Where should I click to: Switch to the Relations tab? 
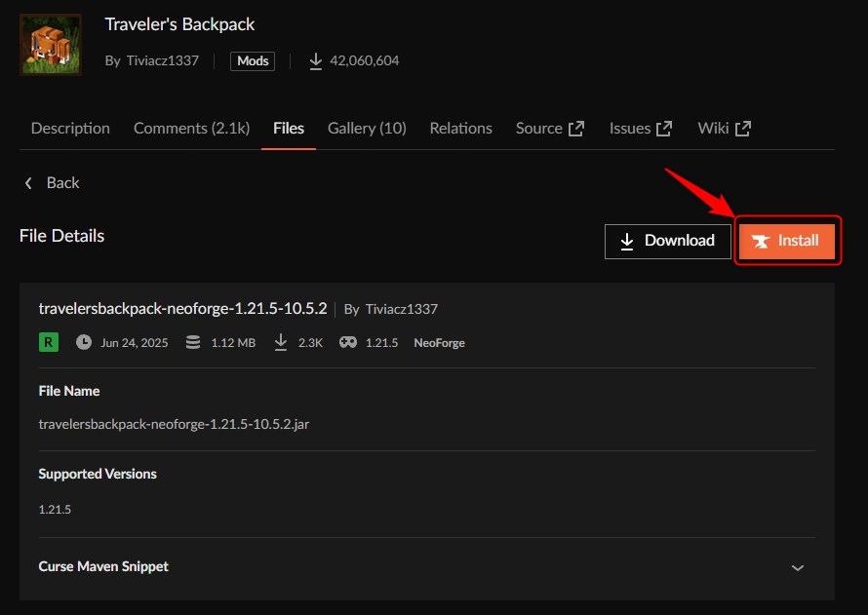460,129
